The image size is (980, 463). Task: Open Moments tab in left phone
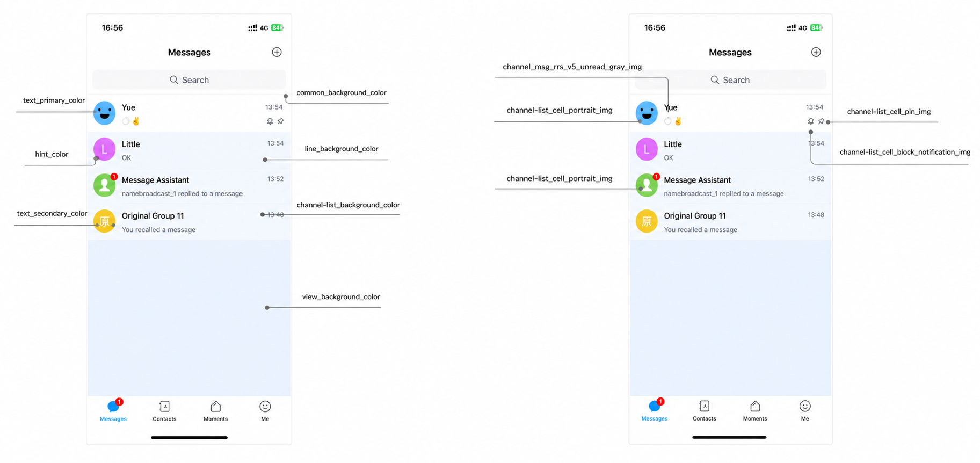pyautogui.click(x=215, y=411)
